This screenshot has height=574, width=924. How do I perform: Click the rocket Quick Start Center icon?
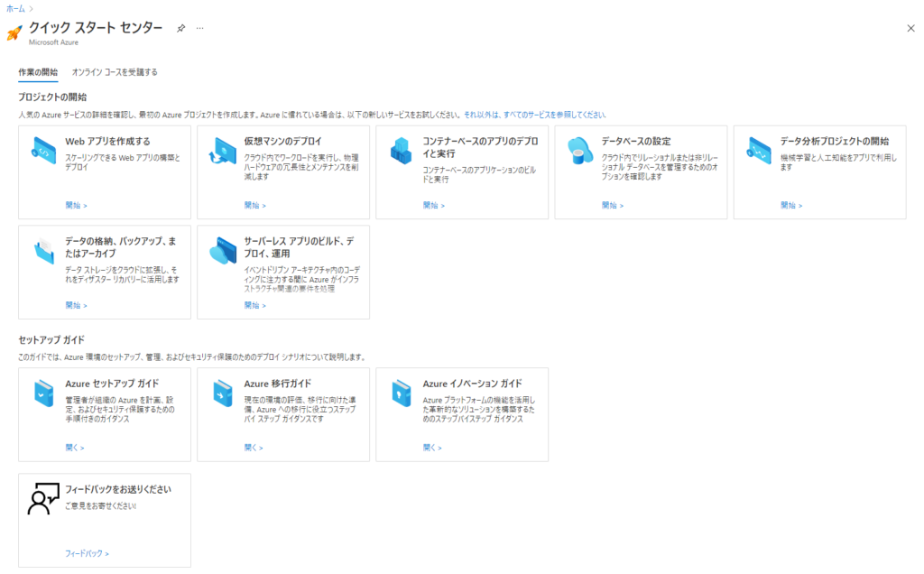pyautogui.click(x=14, y=32)
